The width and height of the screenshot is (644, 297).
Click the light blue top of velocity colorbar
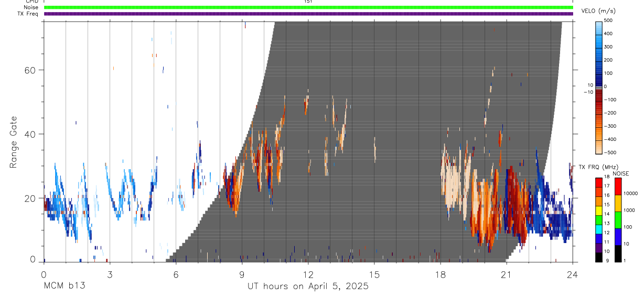(x=598, y=29)
